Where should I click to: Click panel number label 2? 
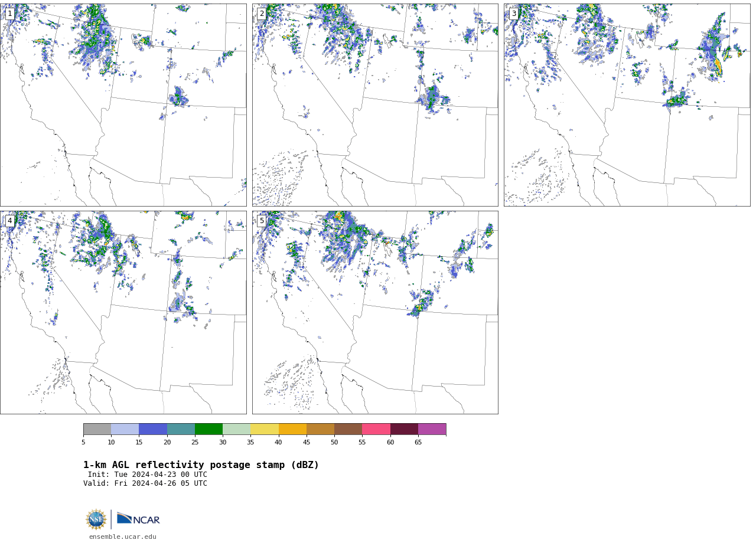pos(262,14)
